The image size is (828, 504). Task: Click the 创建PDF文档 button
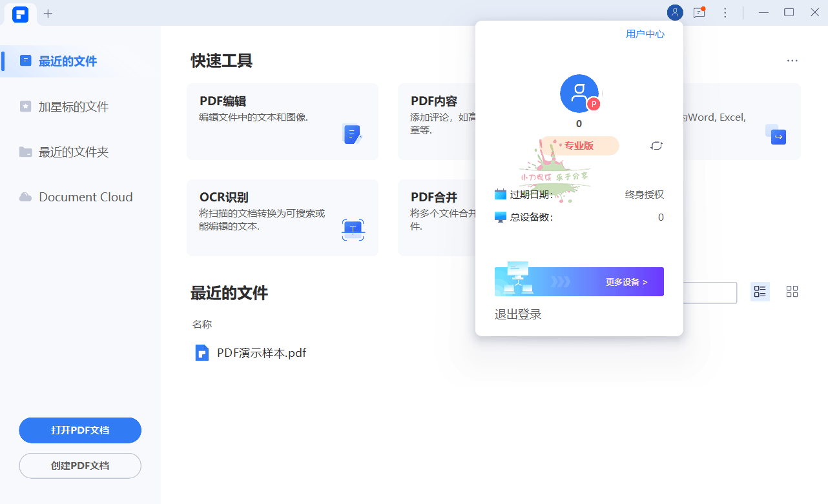(80, 466)
